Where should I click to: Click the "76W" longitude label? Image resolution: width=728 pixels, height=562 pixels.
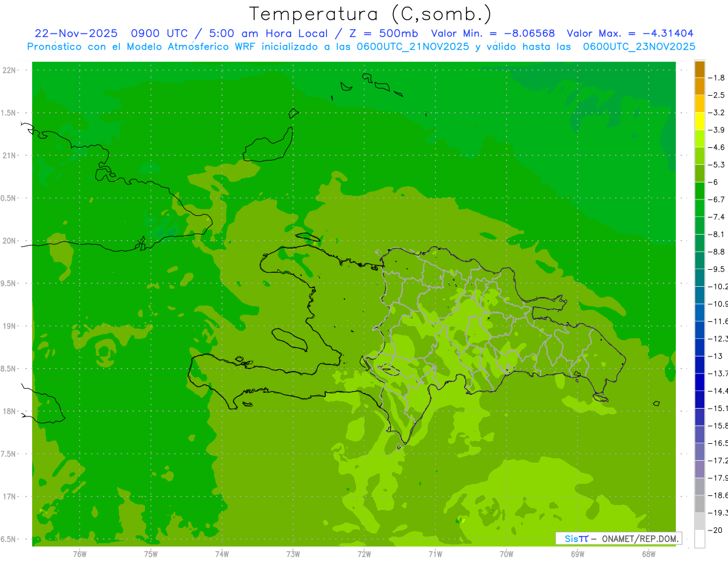pyautogui.click(x=79, y=554)
